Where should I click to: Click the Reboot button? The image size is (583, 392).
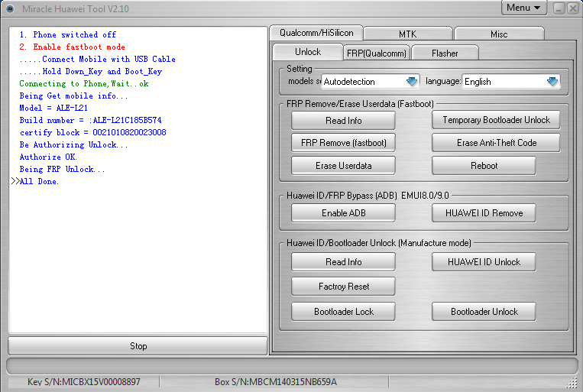pos(484,166)
